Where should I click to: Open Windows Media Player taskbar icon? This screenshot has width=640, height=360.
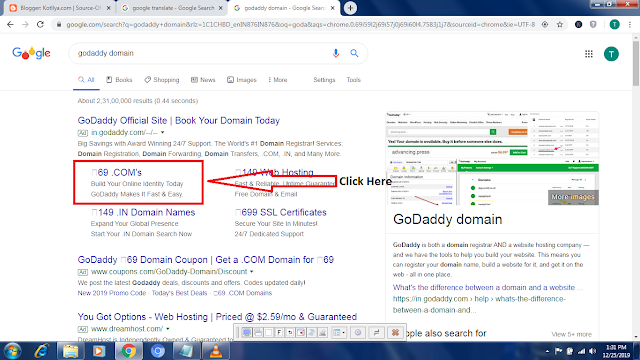[99, 351]
